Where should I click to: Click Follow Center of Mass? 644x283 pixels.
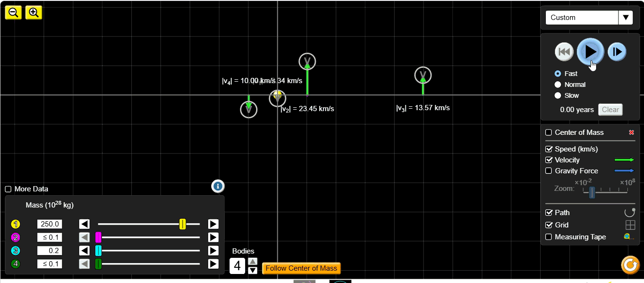click(301, 268)
